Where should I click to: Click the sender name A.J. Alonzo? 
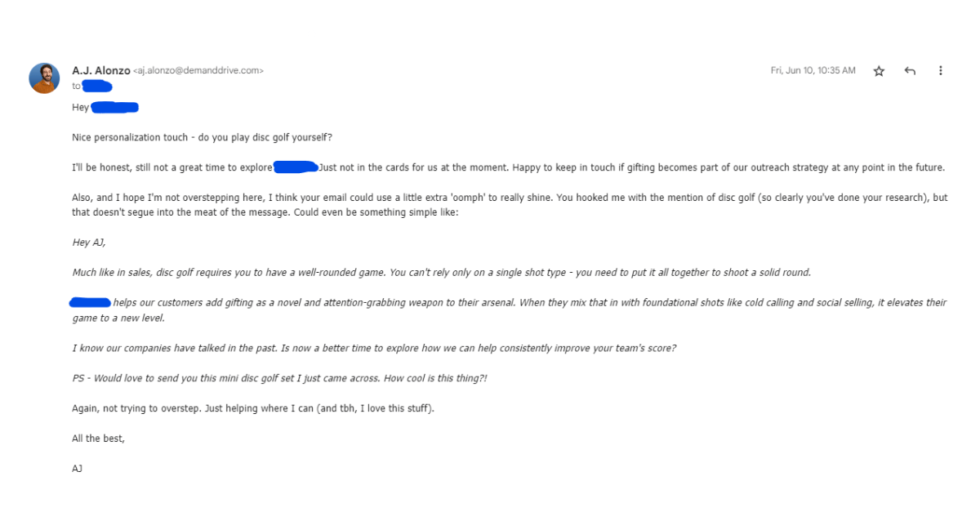pyautogui.click(x=100, y=70)
